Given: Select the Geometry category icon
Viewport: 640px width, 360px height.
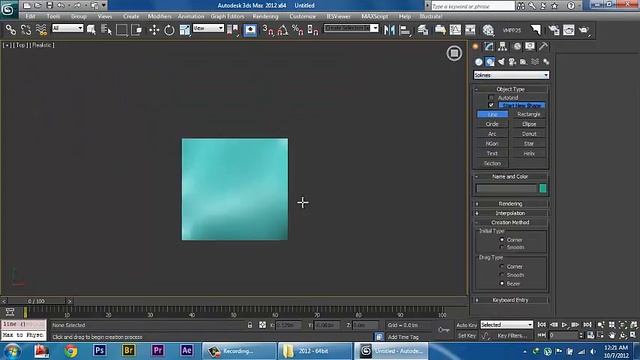Looking at the screenshot, I should coord(479,62).
